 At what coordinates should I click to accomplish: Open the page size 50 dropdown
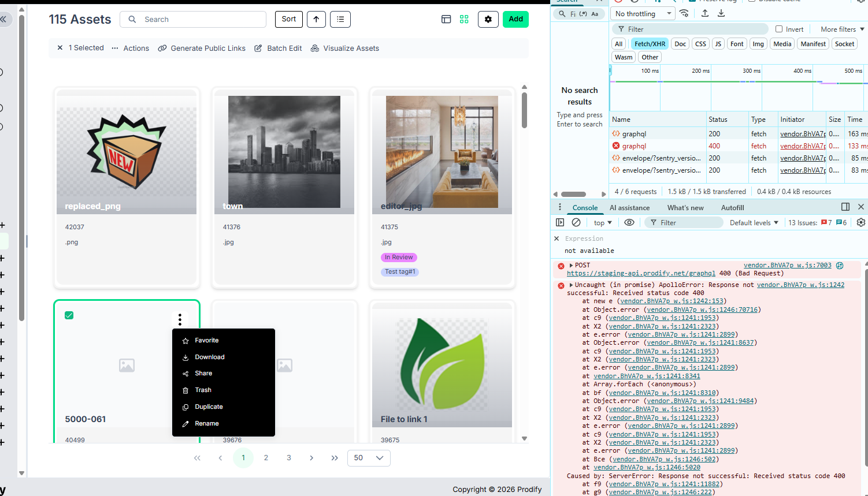(x=369, y=458)
